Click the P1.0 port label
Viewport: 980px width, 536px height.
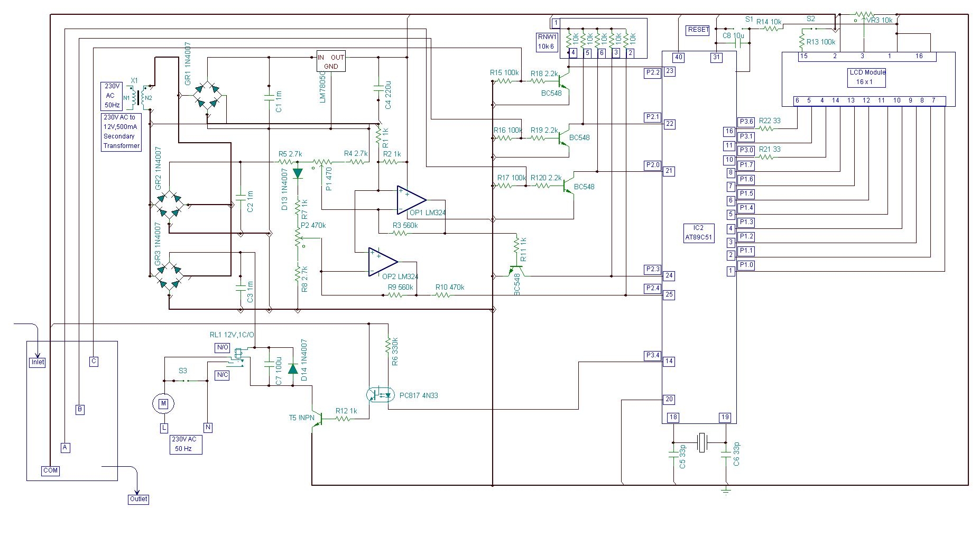point(746,265)
